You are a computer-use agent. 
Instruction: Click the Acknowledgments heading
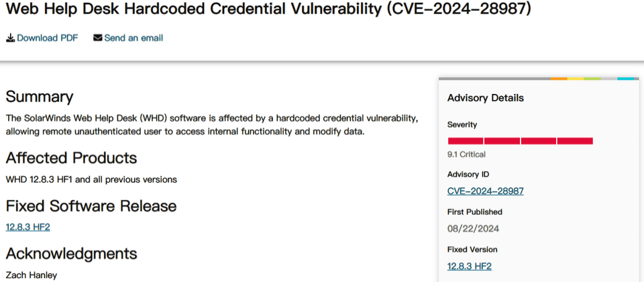click(x=72, y=254)
